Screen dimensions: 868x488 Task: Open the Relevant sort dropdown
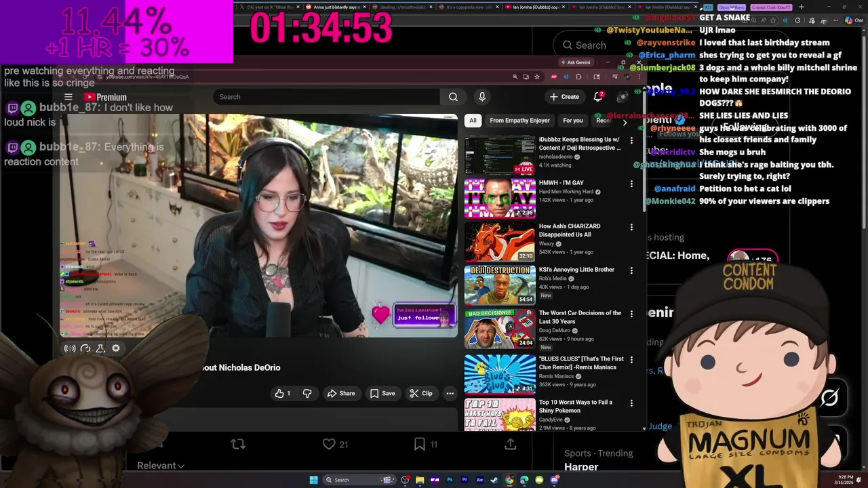tap(161, 466)
